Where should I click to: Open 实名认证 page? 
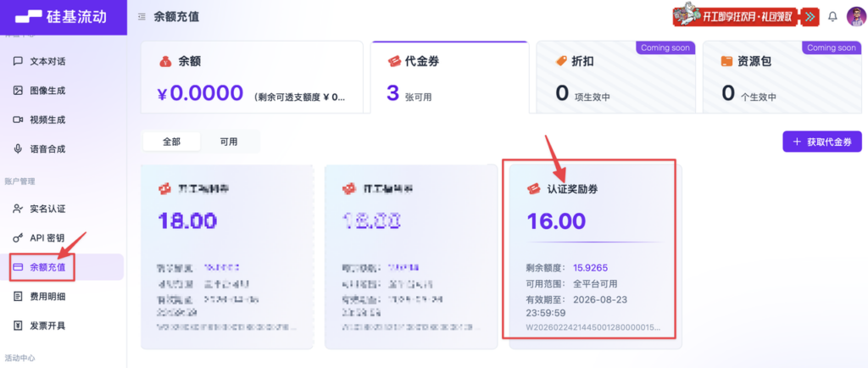tap(47, 209)
